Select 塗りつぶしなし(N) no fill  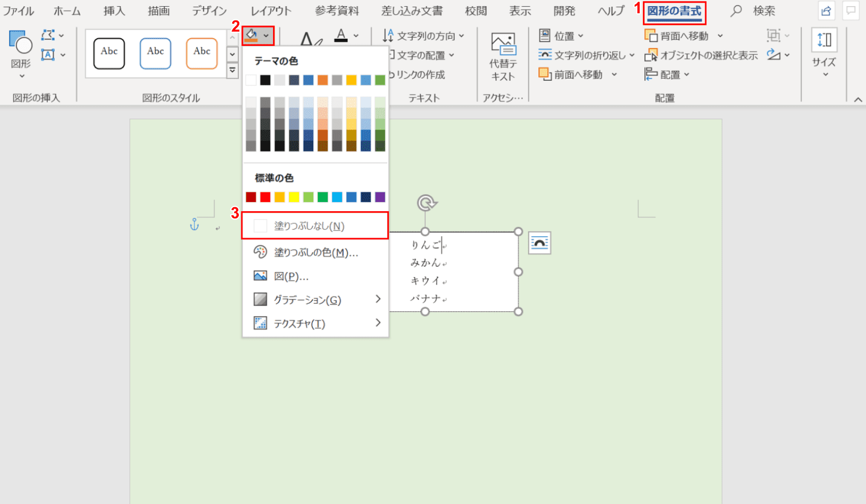pyautogui.click(x=315, y=225)
